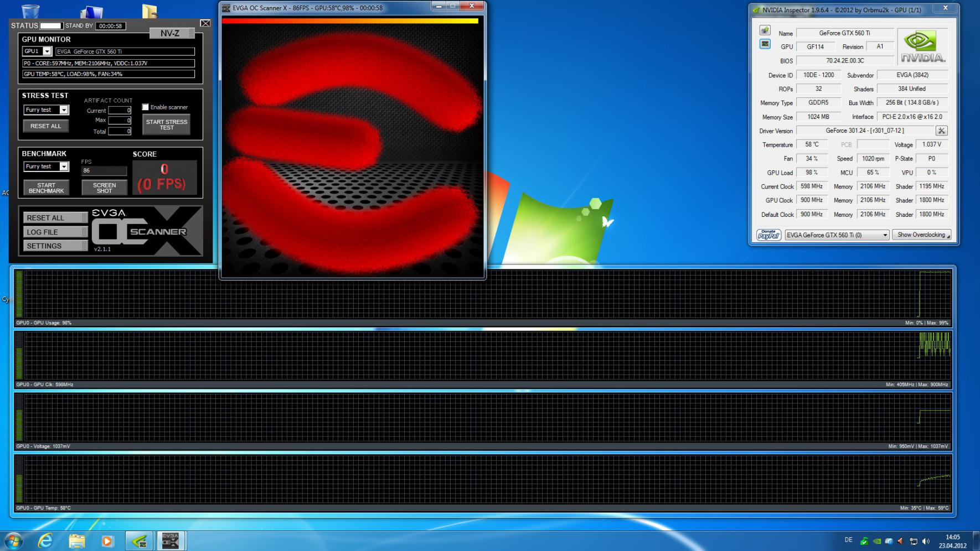The width and height of the screenshot is (980, 551).
Task: Launch Internet Explorer from the taskbar
Action: click(45, 540)
